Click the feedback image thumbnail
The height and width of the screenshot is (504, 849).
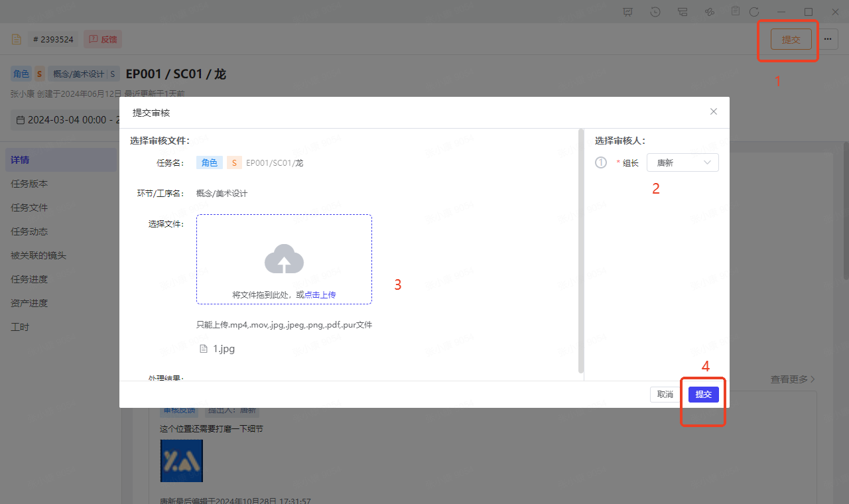click(x=181, y=460)
